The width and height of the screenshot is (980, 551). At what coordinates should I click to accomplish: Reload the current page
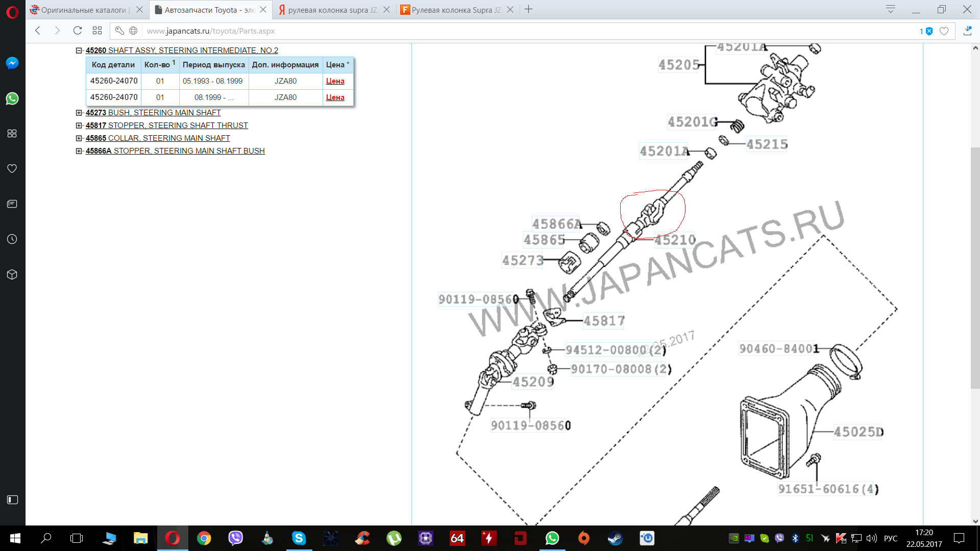[x=78, y=31]
